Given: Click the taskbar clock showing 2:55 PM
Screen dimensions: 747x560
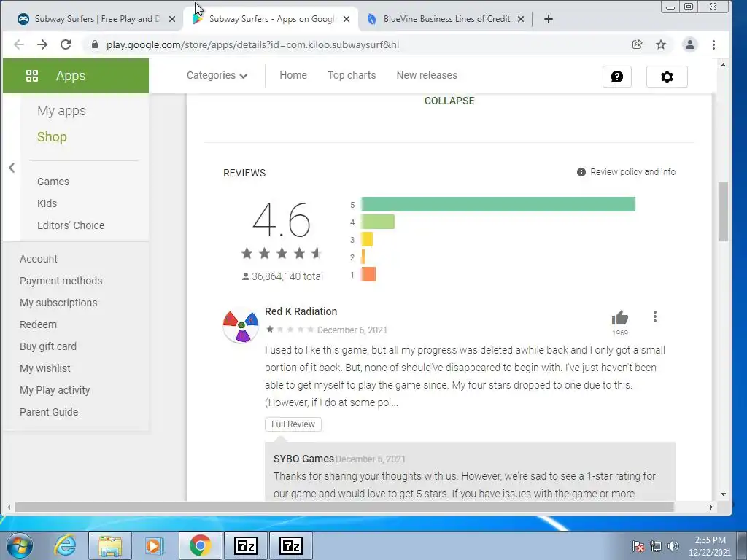Looking at the screenshot, I should (x=710, y=546).
